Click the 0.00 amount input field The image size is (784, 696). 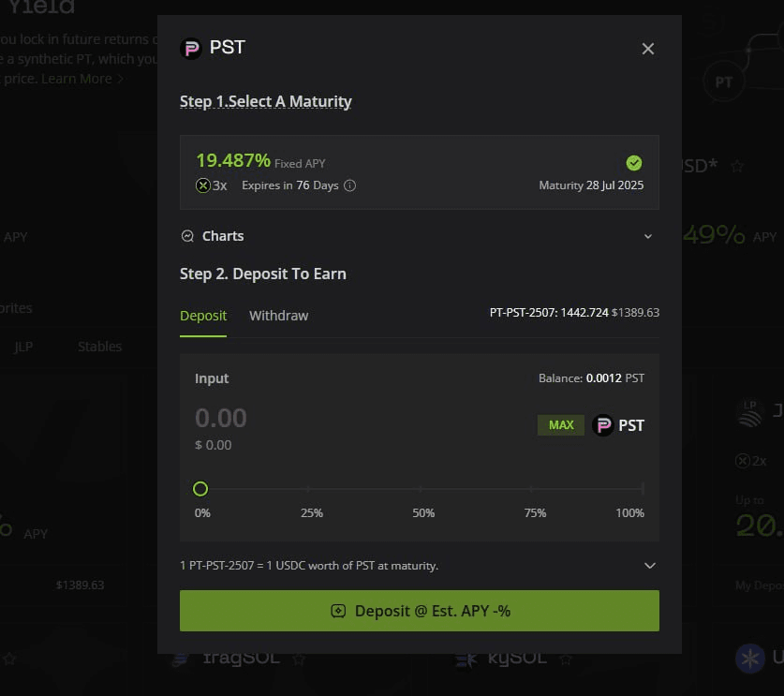click(x=221, y=418)
